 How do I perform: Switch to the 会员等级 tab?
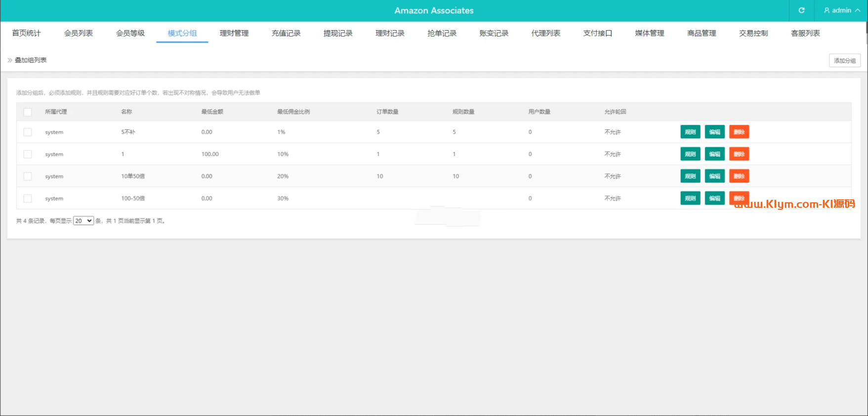(130, 33)
